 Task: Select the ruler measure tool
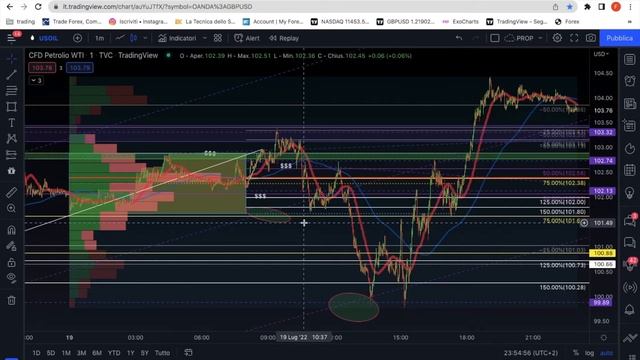tap(11, 192)
